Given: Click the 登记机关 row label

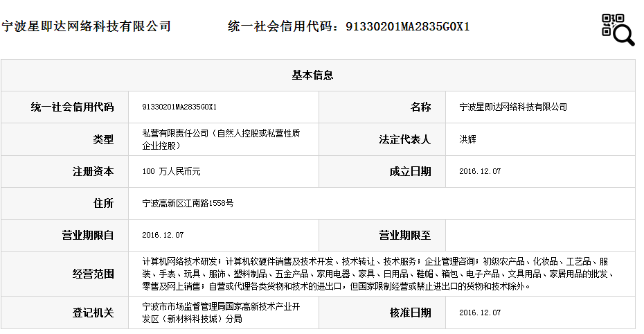Looking at the screenshot, I should pos(93,313).
